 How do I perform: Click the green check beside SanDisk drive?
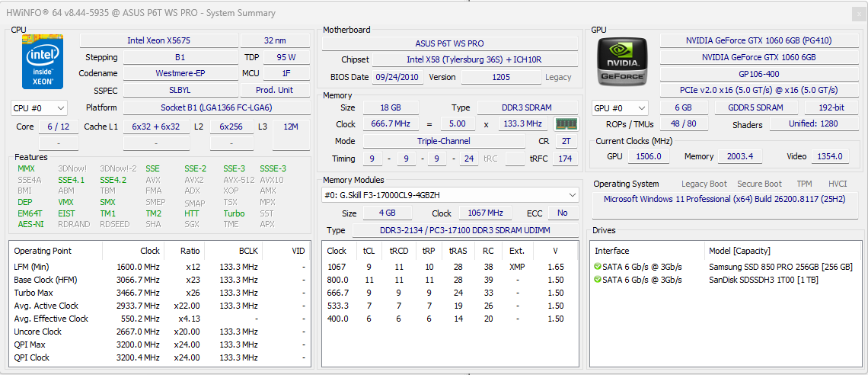[x=597, y=280]
